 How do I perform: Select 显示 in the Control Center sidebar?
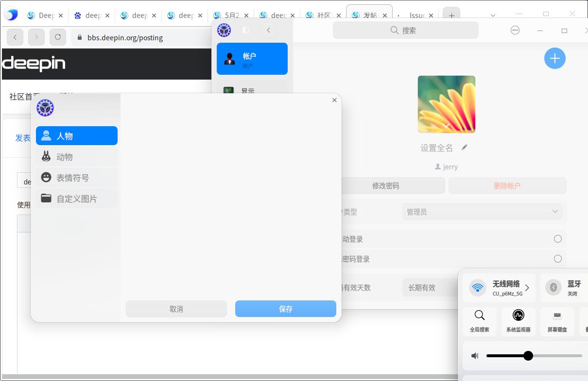(x=252, y=90)
